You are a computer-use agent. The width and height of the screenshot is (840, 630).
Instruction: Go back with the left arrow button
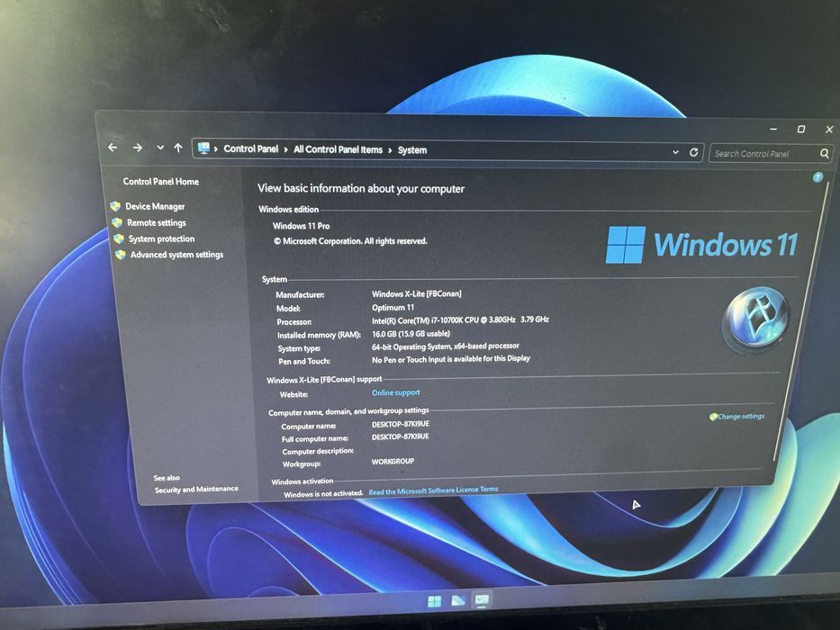(x=113, y=148)
